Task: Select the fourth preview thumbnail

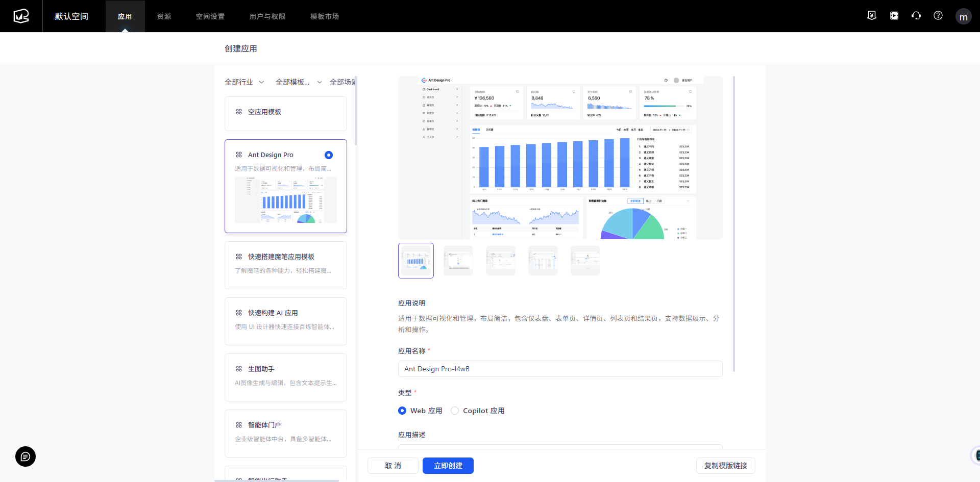Action: [x=543, y=261]
